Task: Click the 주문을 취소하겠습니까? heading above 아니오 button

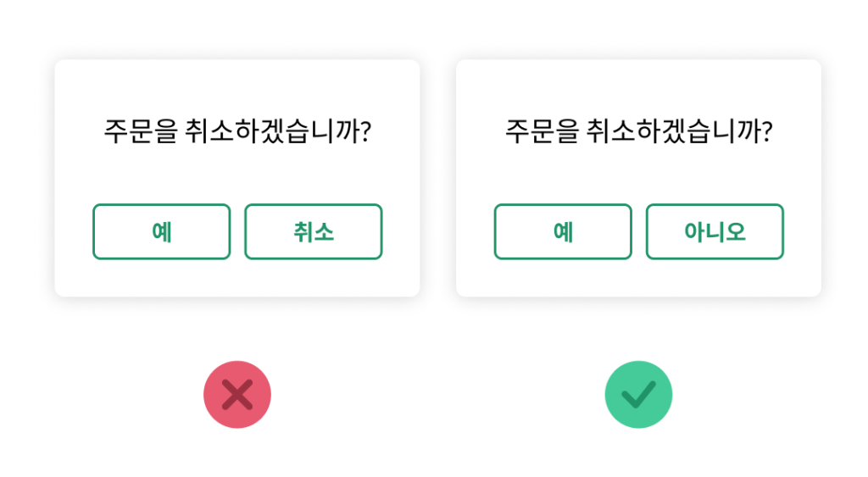Action: tap(638, 132)
